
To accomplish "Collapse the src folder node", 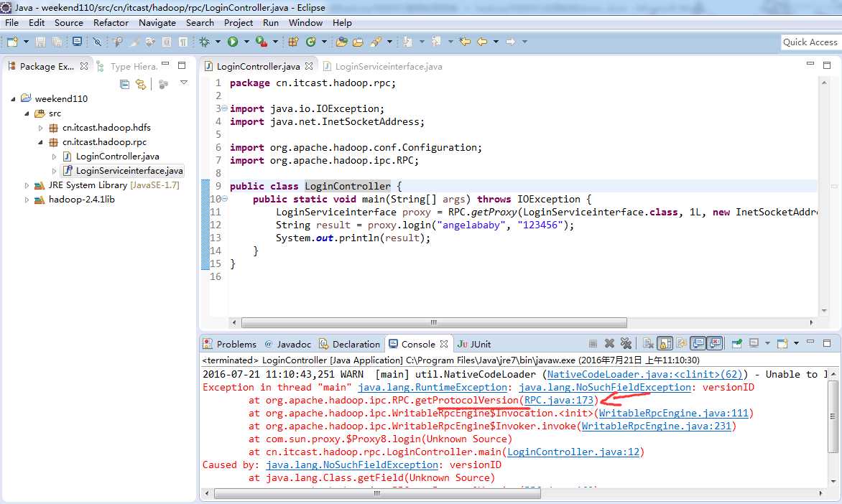I will click(27, 113).
